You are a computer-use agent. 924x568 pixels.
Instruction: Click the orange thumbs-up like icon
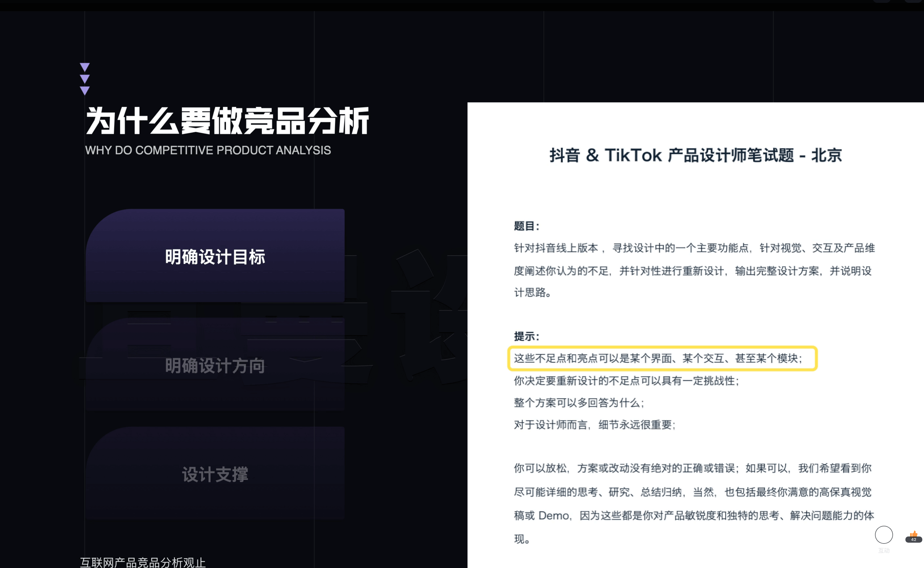pos(914,534)
